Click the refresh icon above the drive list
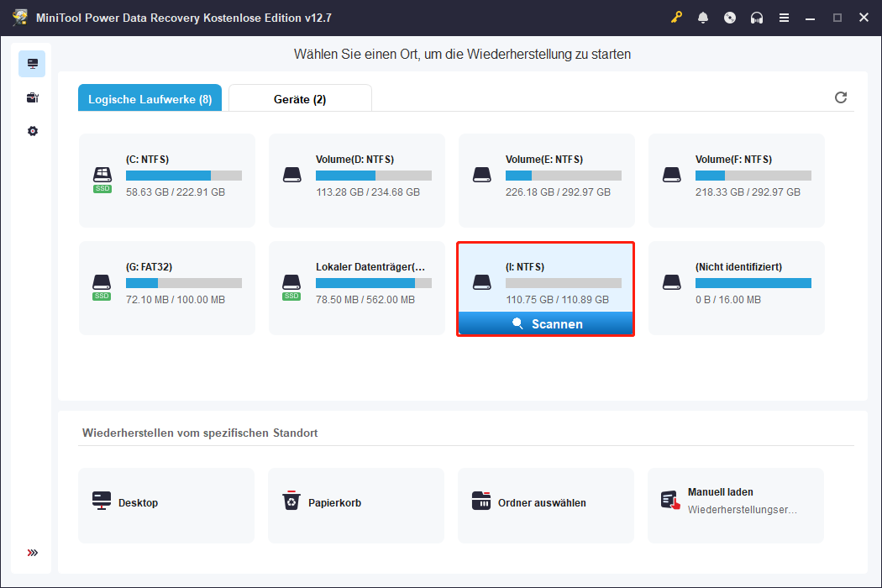Screen dimensions: 882x588 coord(841,97)
